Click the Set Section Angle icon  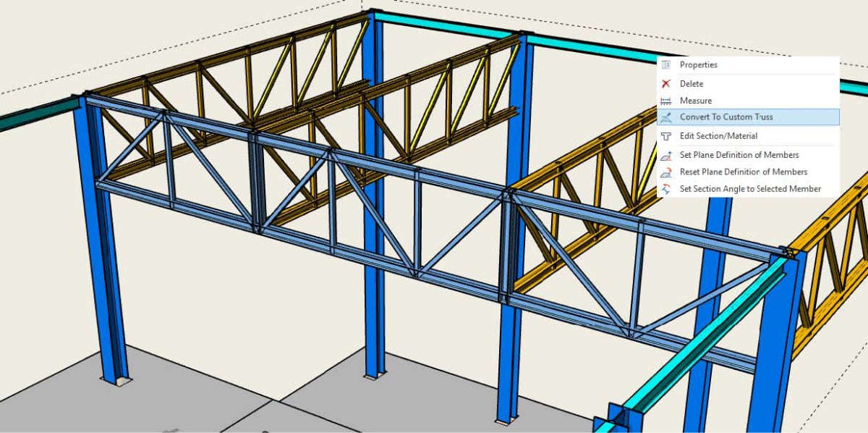pyautogui.click(x=667, y=189)
